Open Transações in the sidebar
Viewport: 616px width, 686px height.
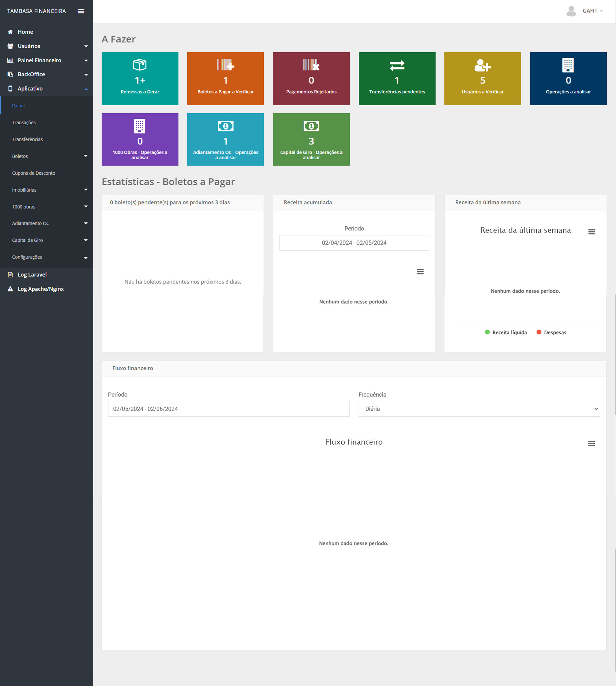tap(24, 123)
